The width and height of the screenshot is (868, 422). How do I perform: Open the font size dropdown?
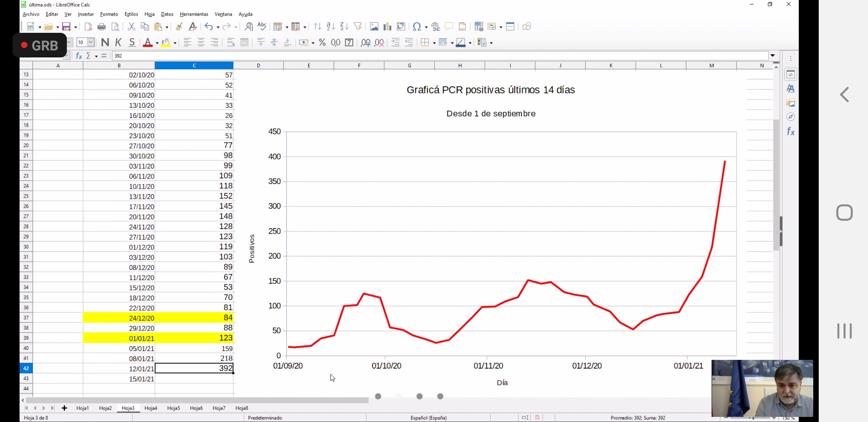pos(91,42)
